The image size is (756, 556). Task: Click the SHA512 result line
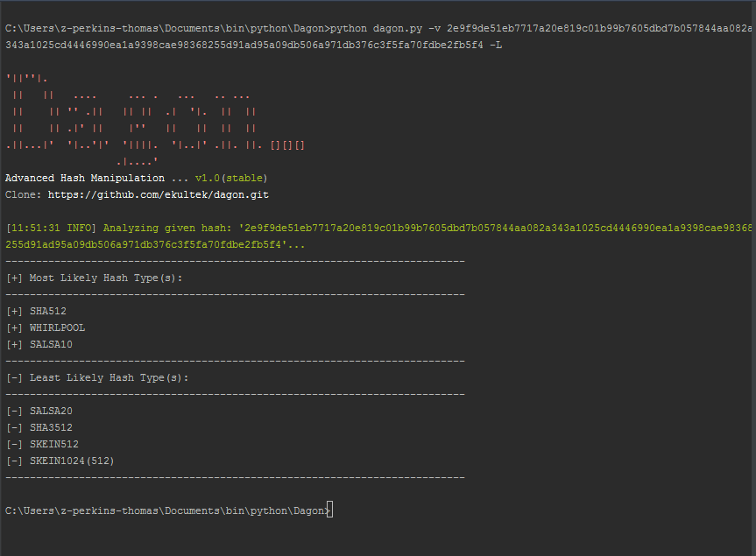coord(36,311)
